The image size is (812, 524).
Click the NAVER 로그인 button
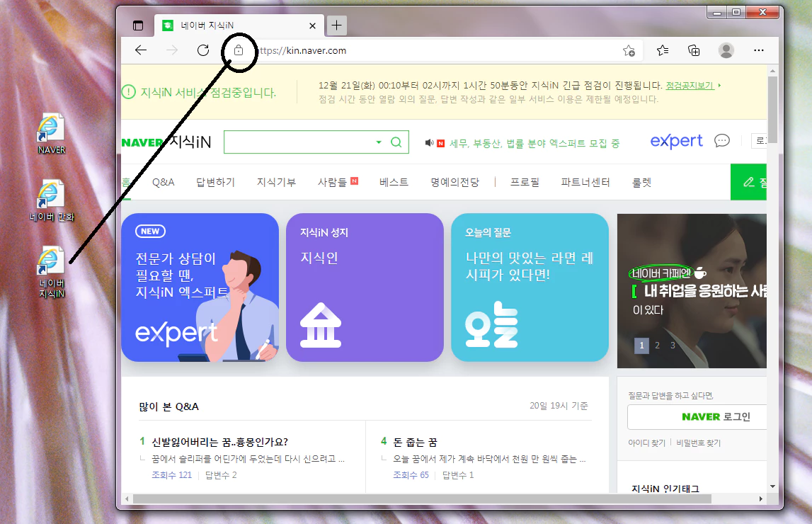tap(697, 417)
